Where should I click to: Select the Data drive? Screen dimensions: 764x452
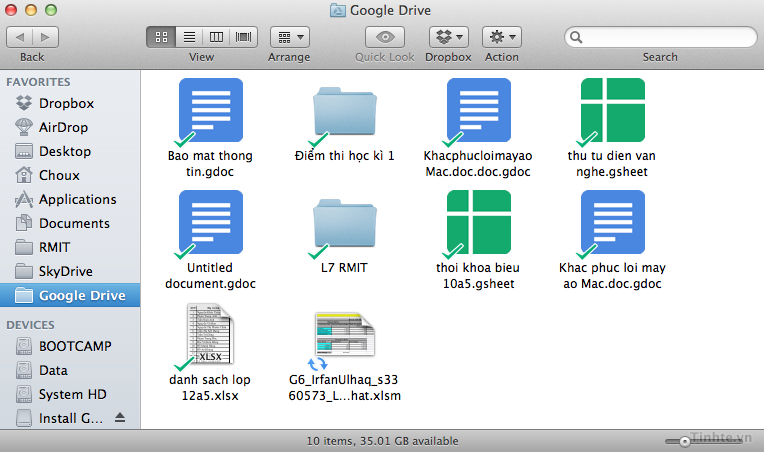(70, 370)
